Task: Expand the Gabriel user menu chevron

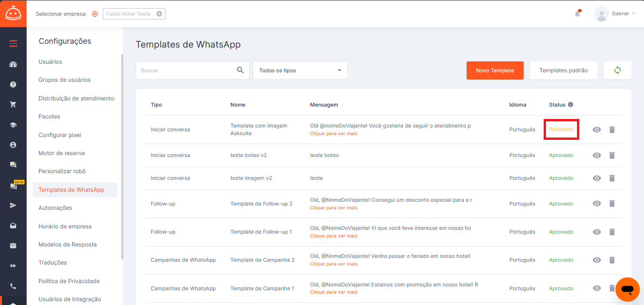Action: [x=634, y=14]
